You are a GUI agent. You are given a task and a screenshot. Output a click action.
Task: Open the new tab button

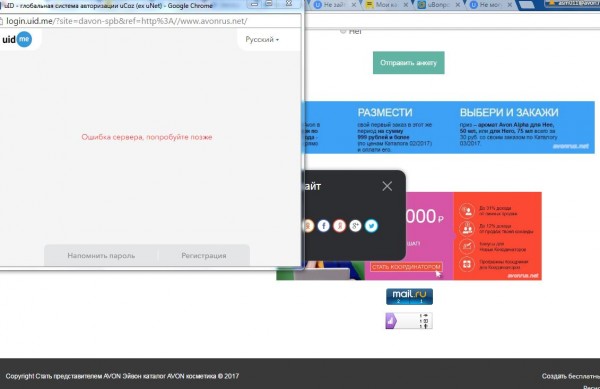click(527, 5)
